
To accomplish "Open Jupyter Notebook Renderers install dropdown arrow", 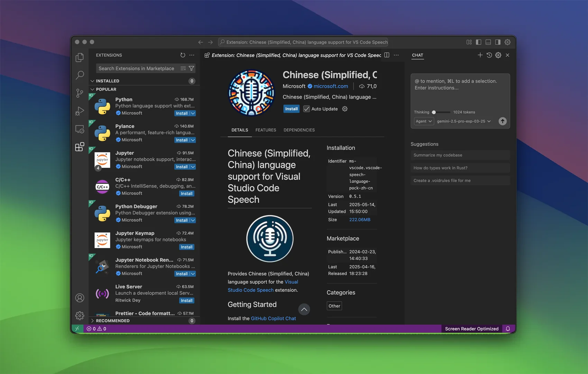I will pos(193,274).
